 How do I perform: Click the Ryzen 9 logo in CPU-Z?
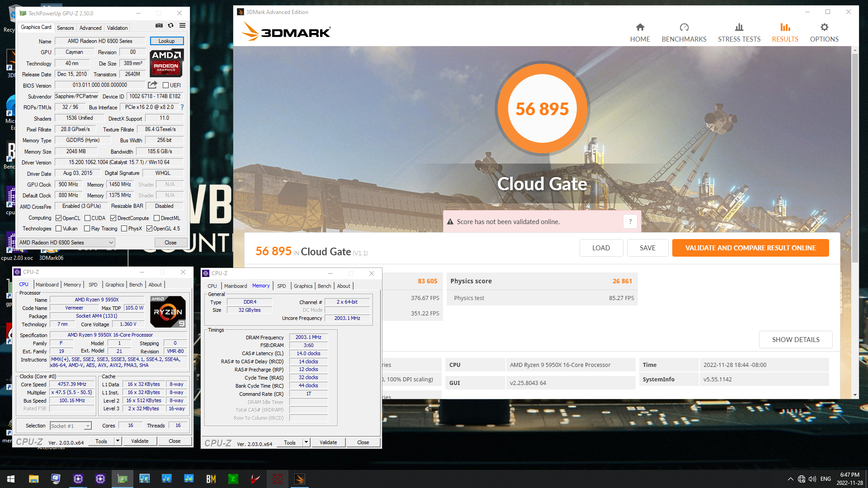[168, 311]
